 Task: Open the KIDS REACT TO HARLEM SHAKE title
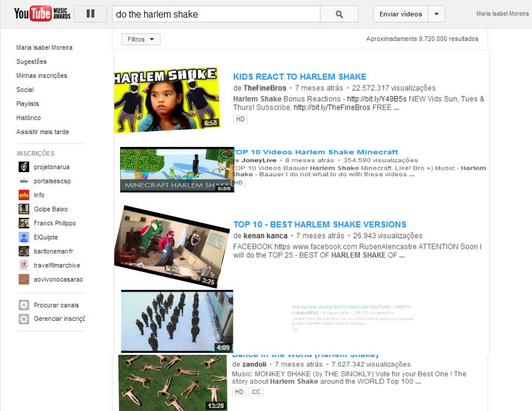point(299,77)
